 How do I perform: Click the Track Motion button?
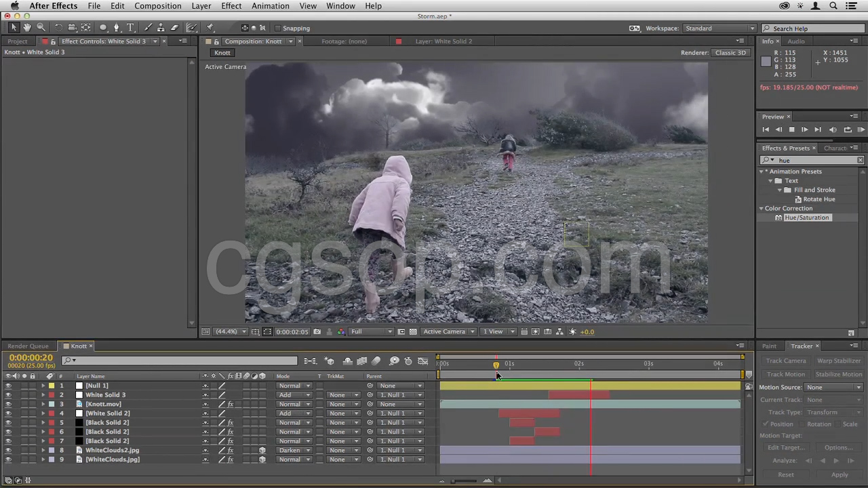[x=786, y=374]
